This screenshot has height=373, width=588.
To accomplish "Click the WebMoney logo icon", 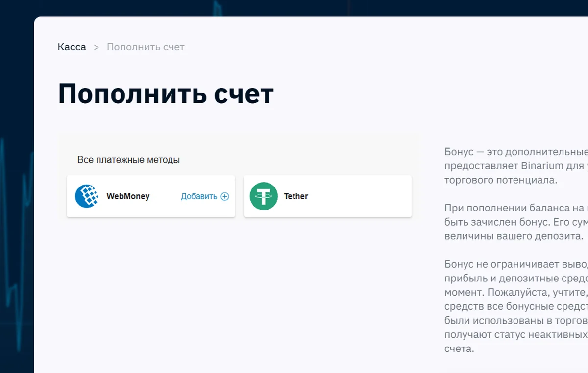I will (87, 196).
